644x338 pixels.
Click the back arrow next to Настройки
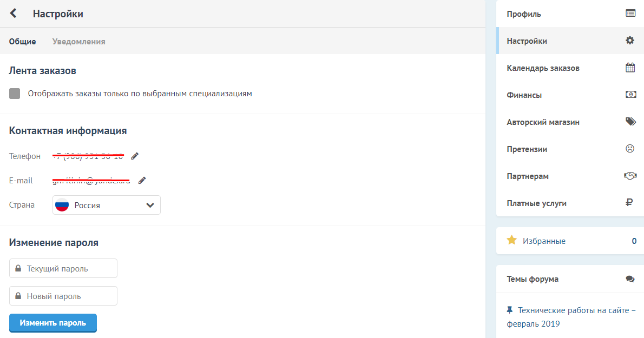14,14
